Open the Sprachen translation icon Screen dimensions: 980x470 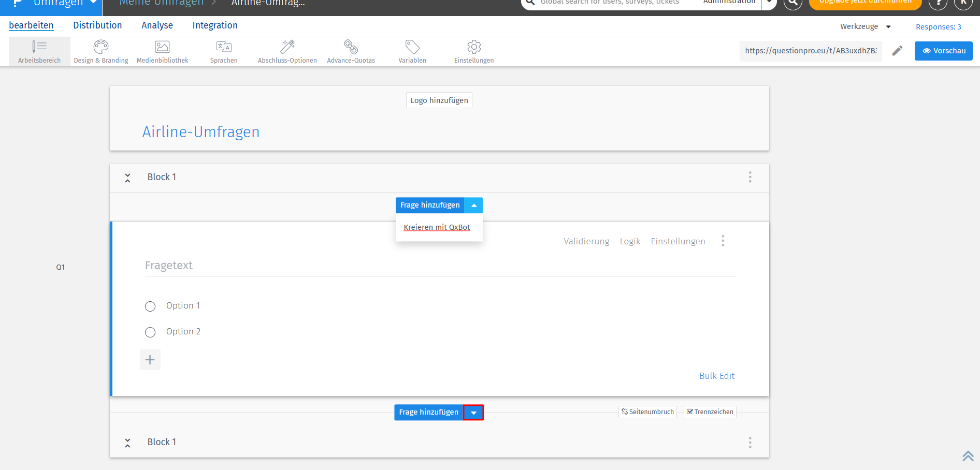[224, 47]
